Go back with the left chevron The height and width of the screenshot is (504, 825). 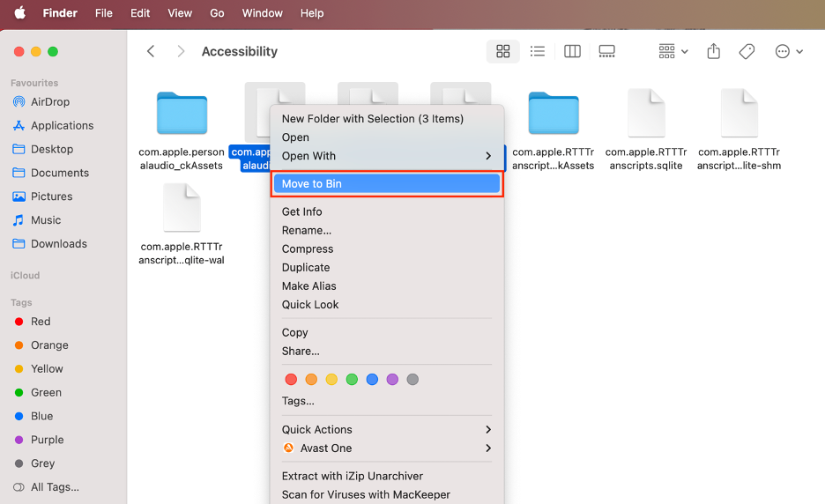151,51
